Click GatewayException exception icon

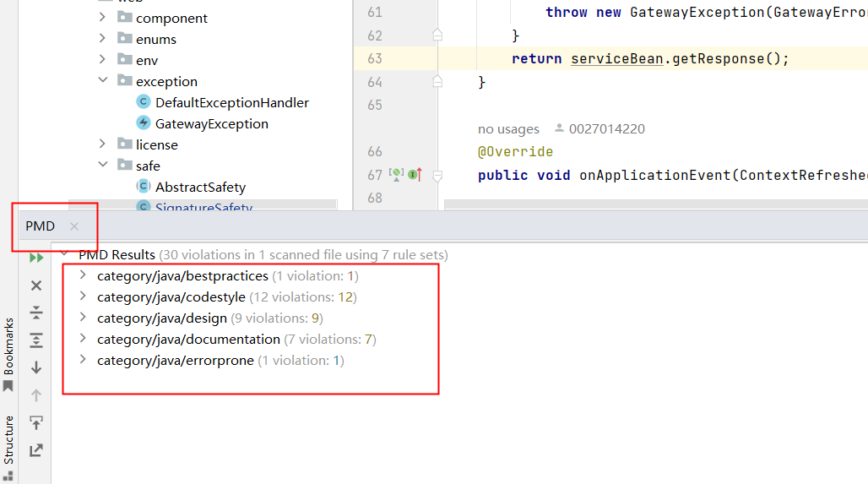pos(144,122)
